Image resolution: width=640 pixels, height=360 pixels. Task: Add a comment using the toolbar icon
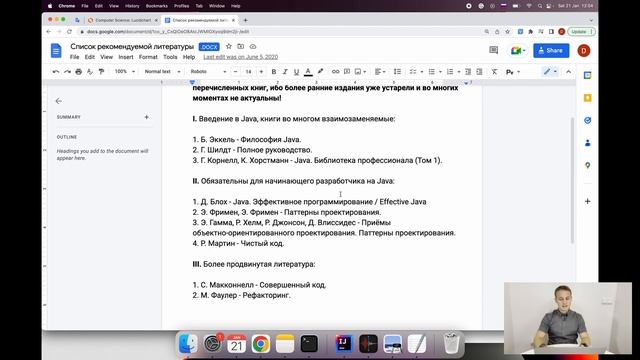tap(347, 72)
